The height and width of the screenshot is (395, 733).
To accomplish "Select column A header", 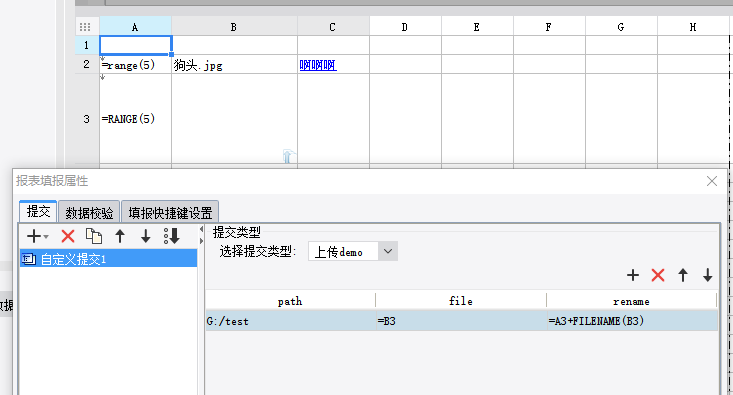I will (135, 27).
